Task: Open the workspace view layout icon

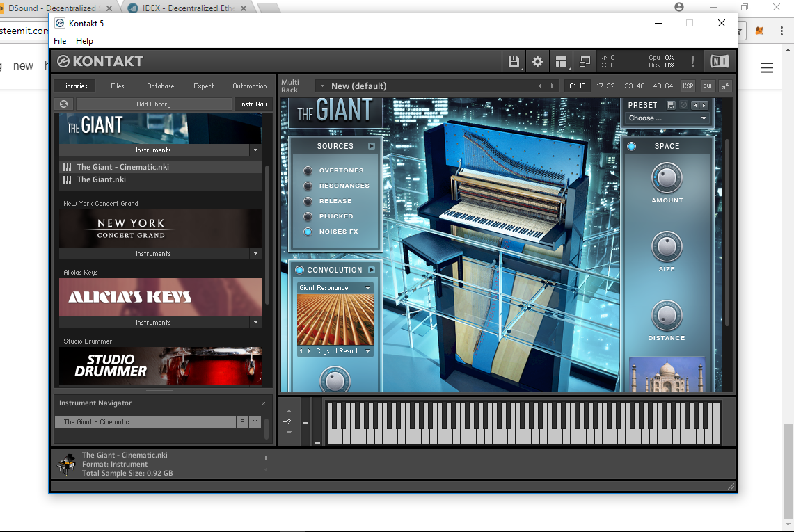Action: point(561,61)
